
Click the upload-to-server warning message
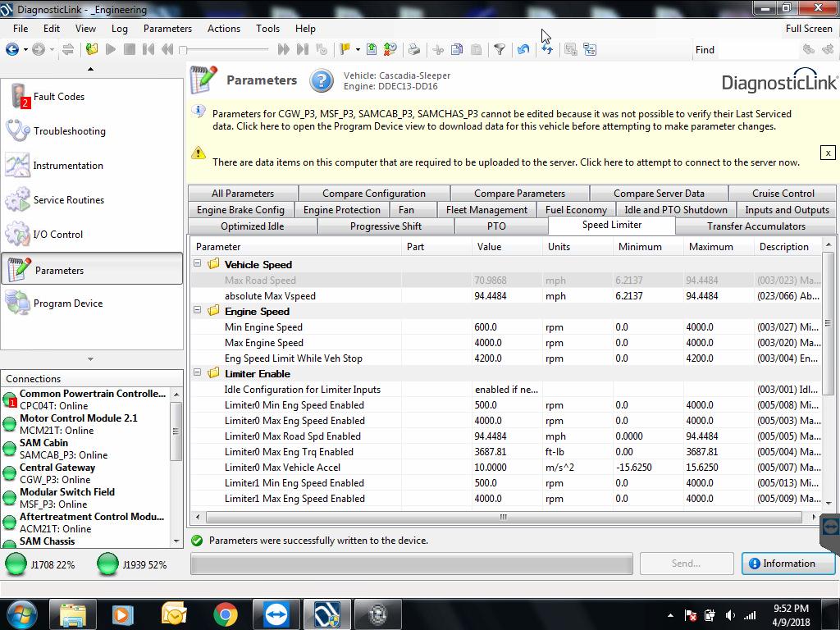(x=505, y=162)
